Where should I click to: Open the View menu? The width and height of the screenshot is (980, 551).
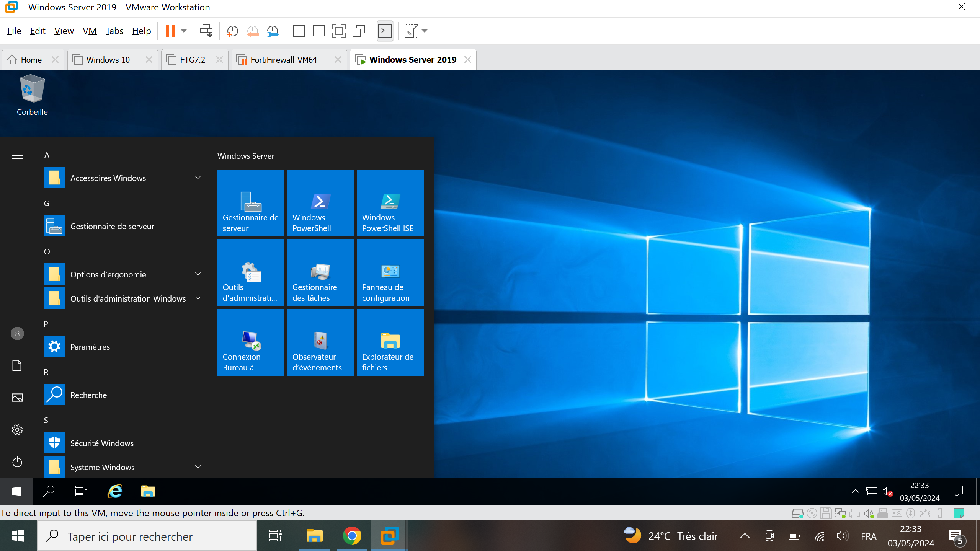[64, 31]
